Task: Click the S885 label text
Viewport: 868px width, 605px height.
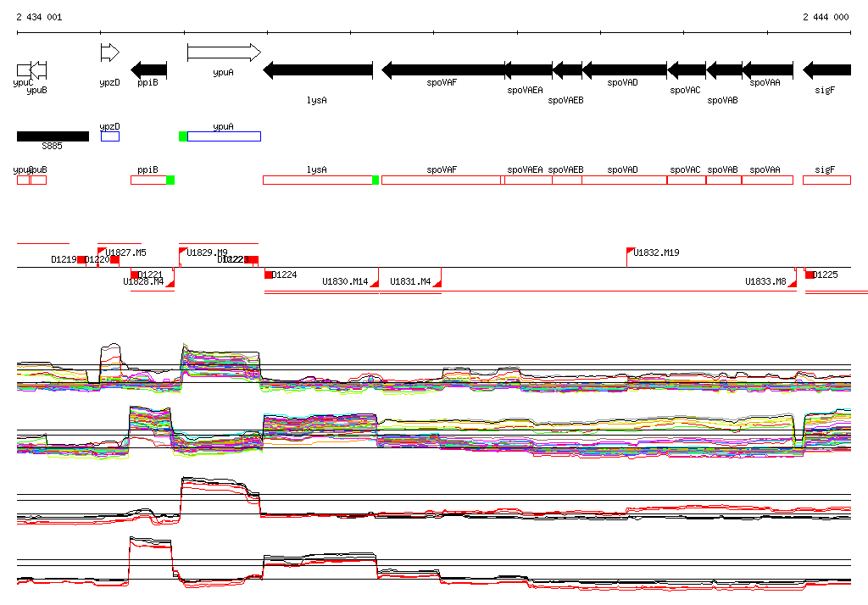Action: click(x=52, y=146)
